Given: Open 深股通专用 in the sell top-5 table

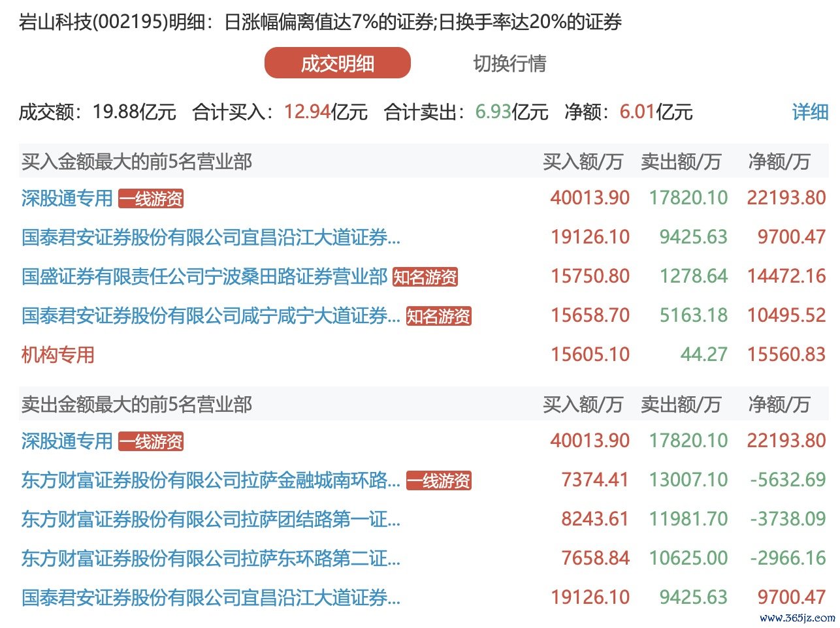Looking at the screenshot, I should (67, 441).
